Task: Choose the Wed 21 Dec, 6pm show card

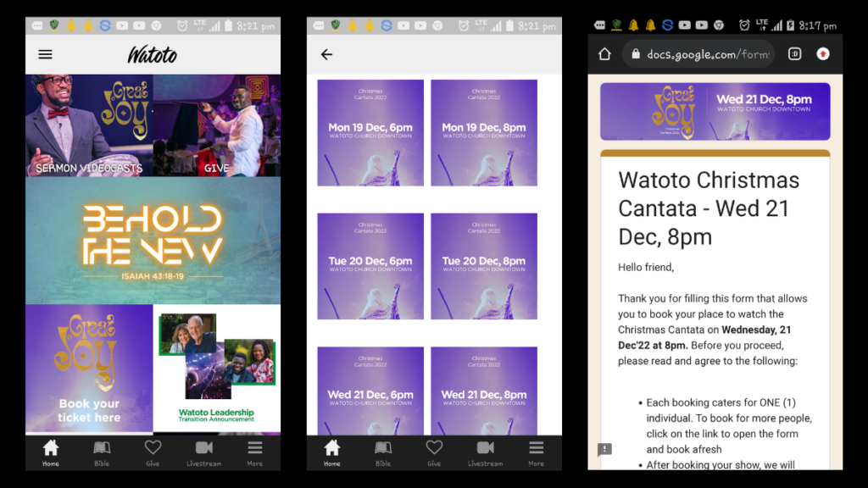Action: coord(370,391)
